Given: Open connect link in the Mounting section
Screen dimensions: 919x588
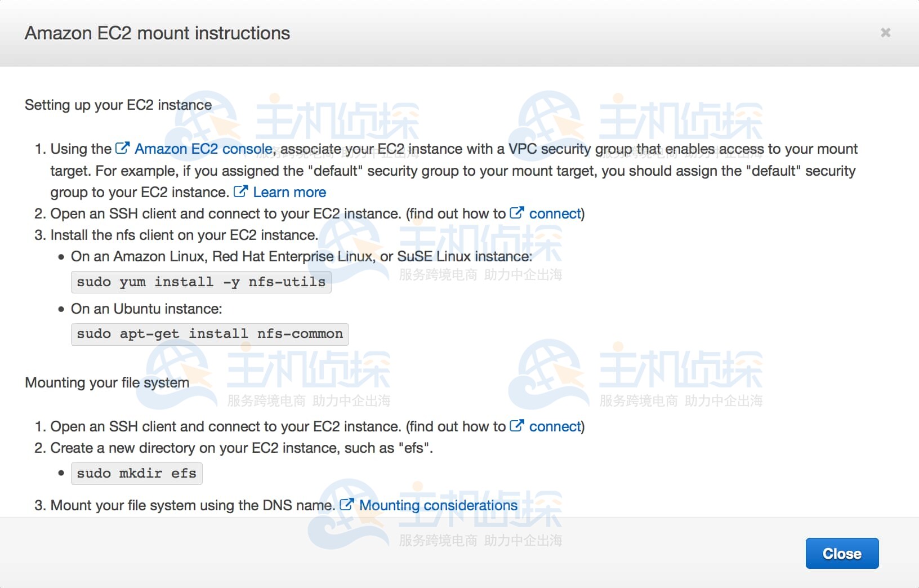Looking at the screenshot, I should 555,426.
